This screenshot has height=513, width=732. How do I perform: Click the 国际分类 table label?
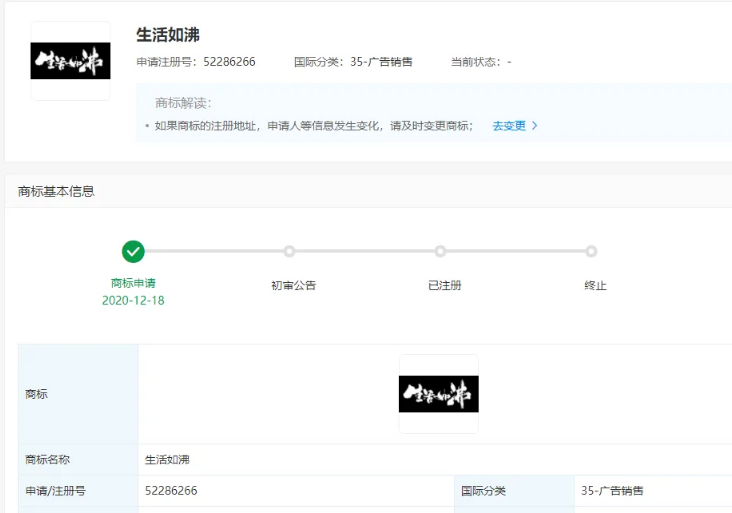[x=483, y=491]
